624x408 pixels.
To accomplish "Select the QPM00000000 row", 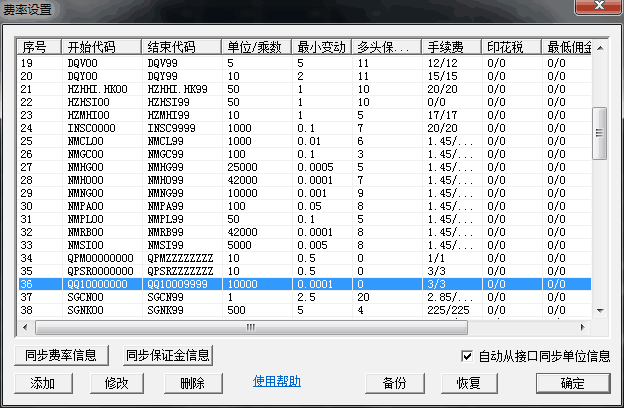I will [305, 258].
